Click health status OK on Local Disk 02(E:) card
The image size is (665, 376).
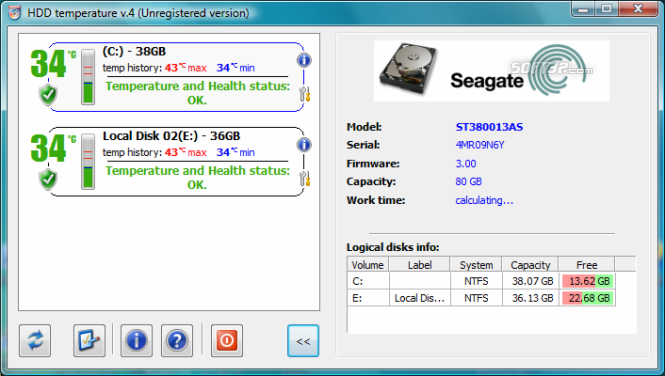pos(197,177)
